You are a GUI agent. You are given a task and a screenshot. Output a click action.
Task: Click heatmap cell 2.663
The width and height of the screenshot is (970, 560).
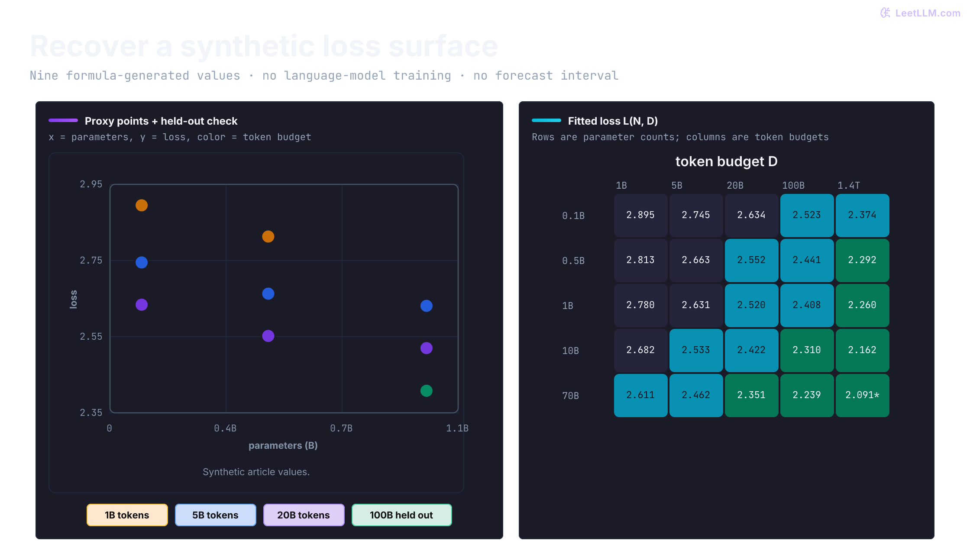coord(696,261)
